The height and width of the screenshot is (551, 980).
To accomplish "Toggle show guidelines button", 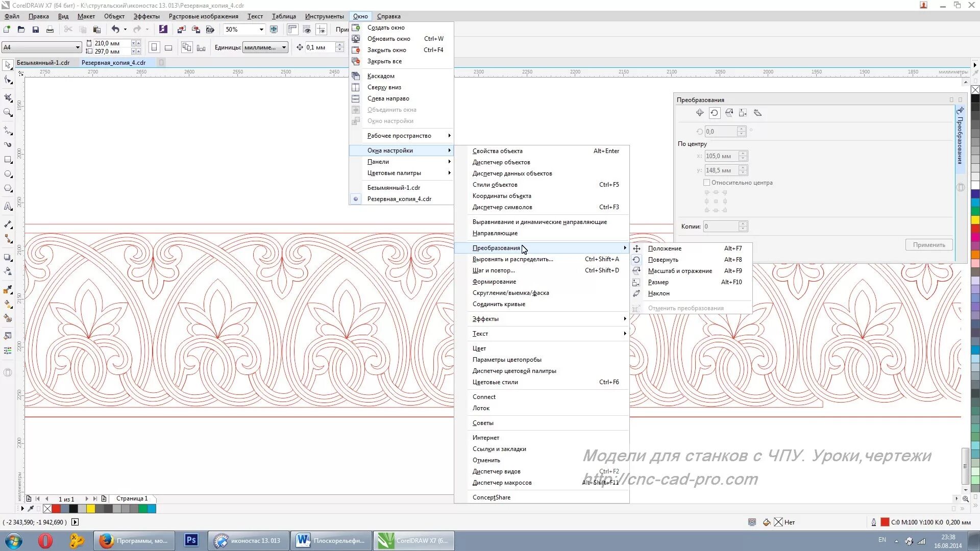I will coord(321,30).
